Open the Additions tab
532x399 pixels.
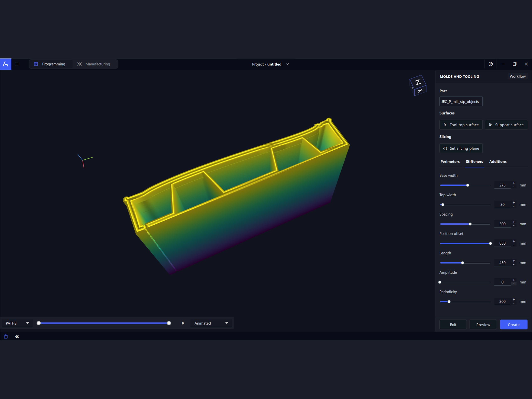(498, 162)
